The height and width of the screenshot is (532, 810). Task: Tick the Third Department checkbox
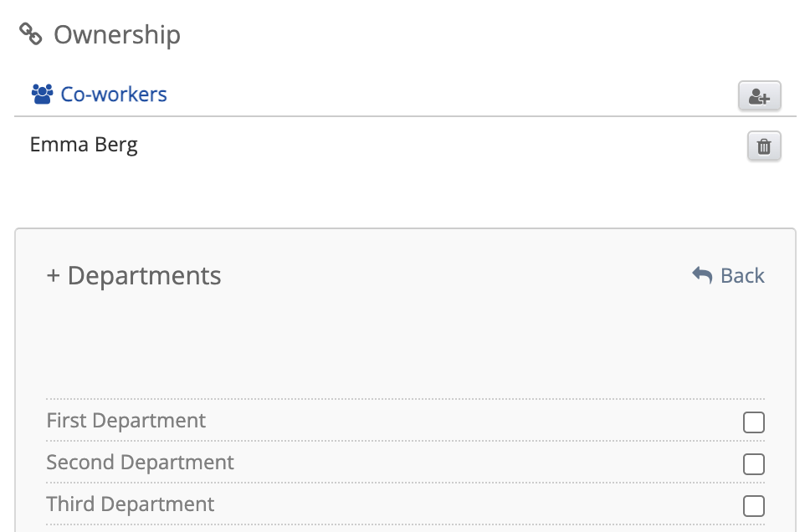coord(753,506)
